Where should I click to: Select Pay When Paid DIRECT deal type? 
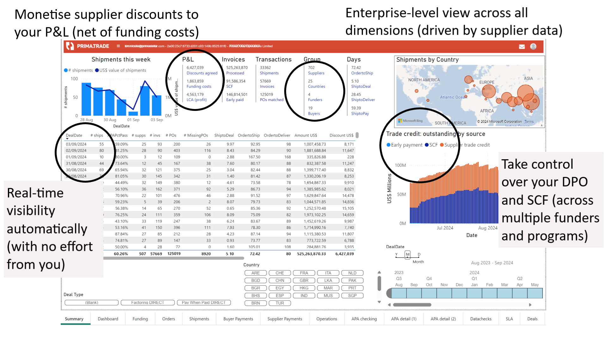[x=204, y=303]
